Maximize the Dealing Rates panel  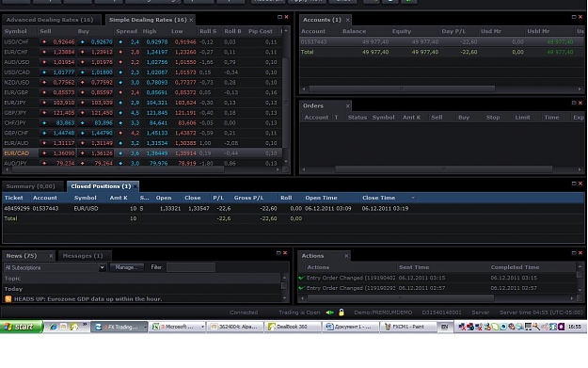pos(279,17)
